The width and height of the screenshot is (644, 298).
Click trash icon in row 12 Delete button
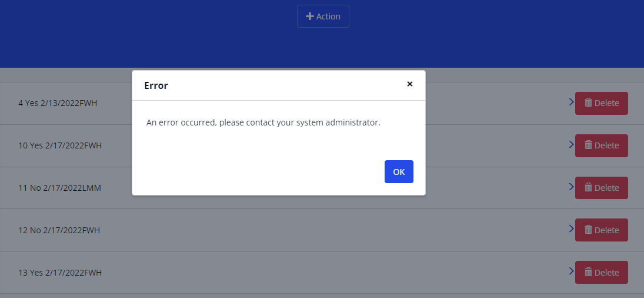pyautogui.click(x=588, y=230)
